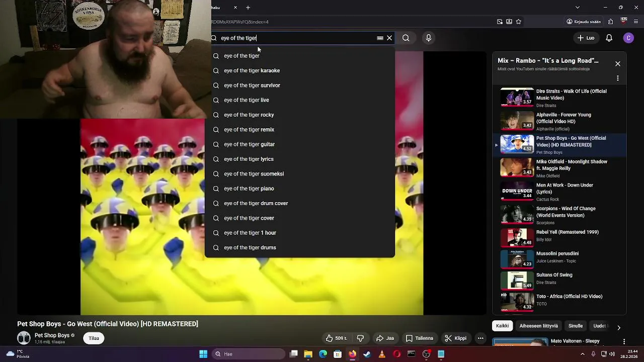Open Steam from the taskbar
Screen dimensions: 644x362
click(367, 354)
